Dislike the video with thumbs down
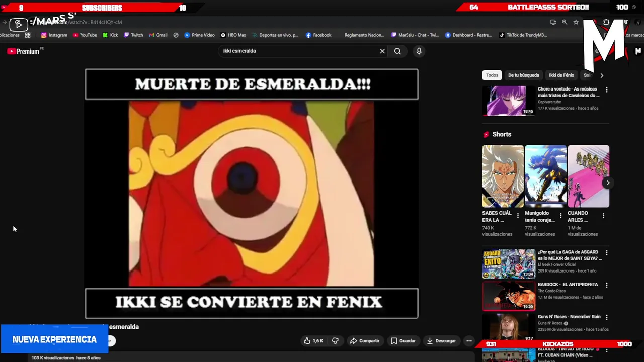 [335, 341]
